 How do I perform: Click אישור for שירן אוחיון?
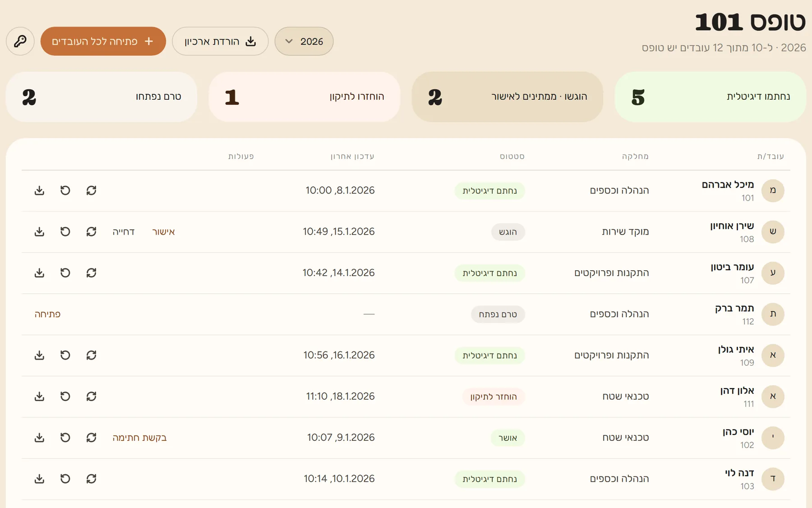click(x=163, y=232)
